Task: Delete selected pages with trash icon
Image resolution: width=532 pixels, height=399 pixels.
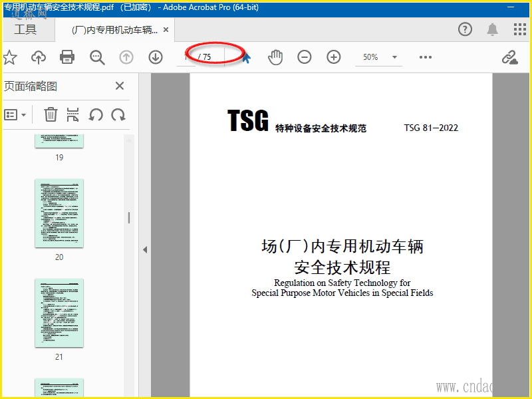Action: point(51,114)
